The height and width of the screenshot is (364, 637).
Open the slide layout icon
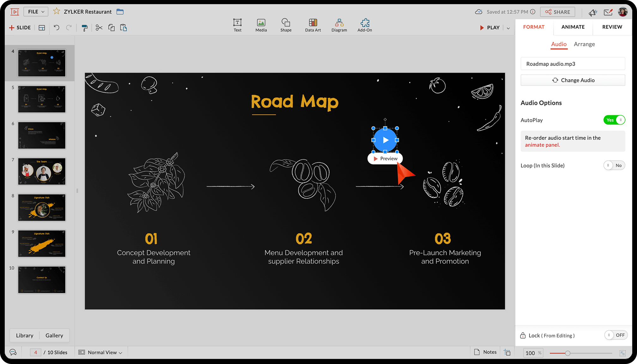pos(42,28)
